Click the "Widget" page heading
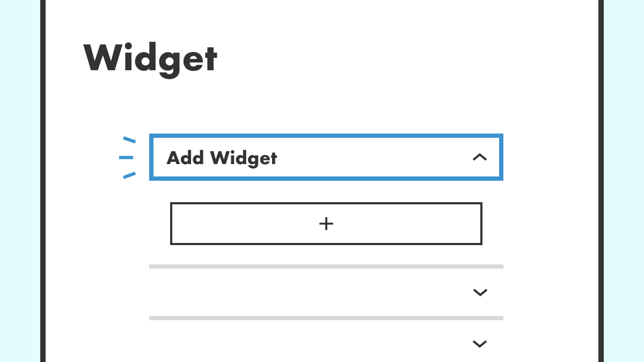 150,58
